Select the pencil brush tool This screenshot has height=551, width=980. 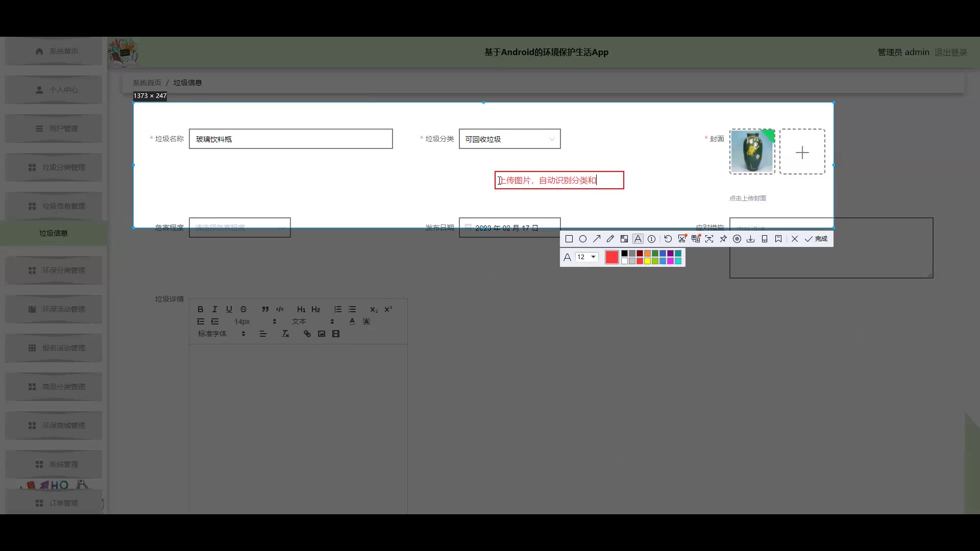tap(610, 239)
